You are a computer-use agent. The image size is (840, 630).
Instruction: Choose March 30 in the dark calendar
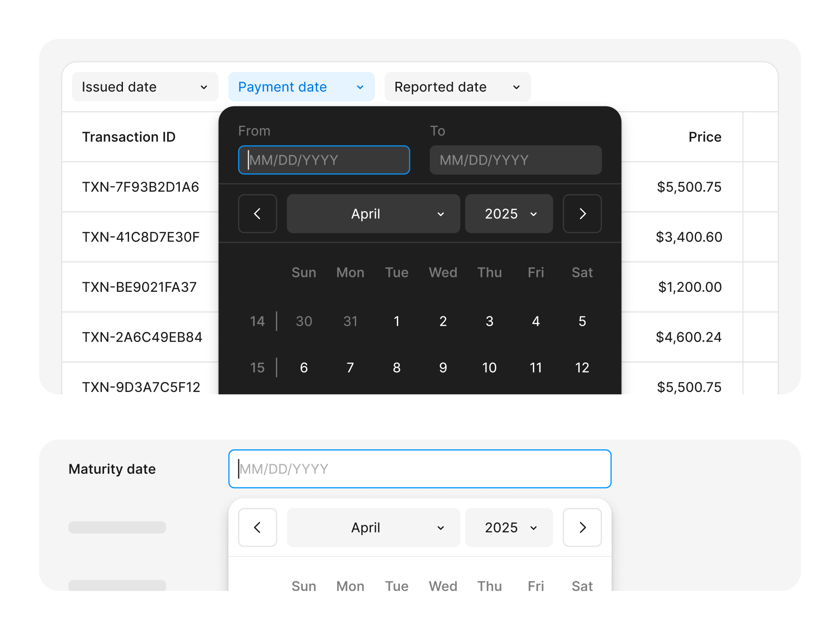pos(304,321)
